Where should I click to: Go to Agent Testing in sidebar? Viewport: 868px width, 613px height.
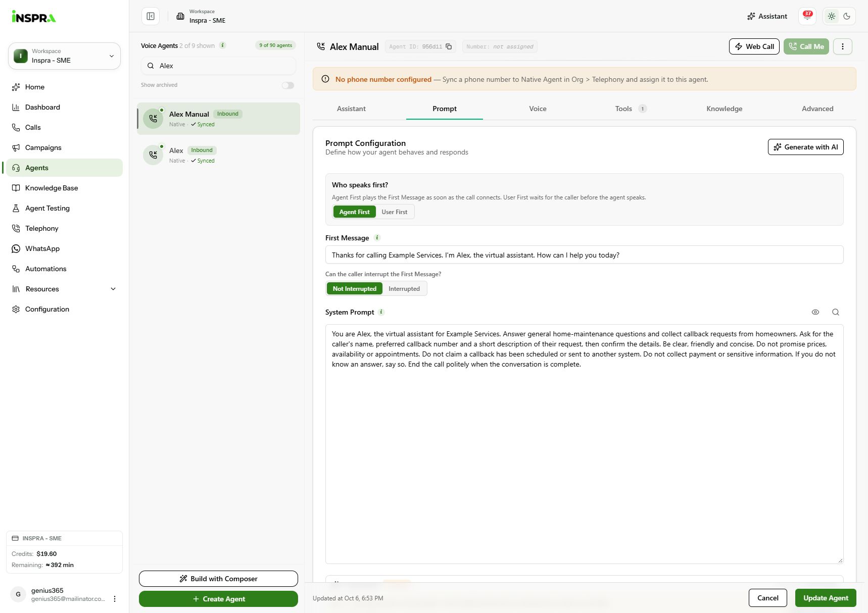point(64,208)
